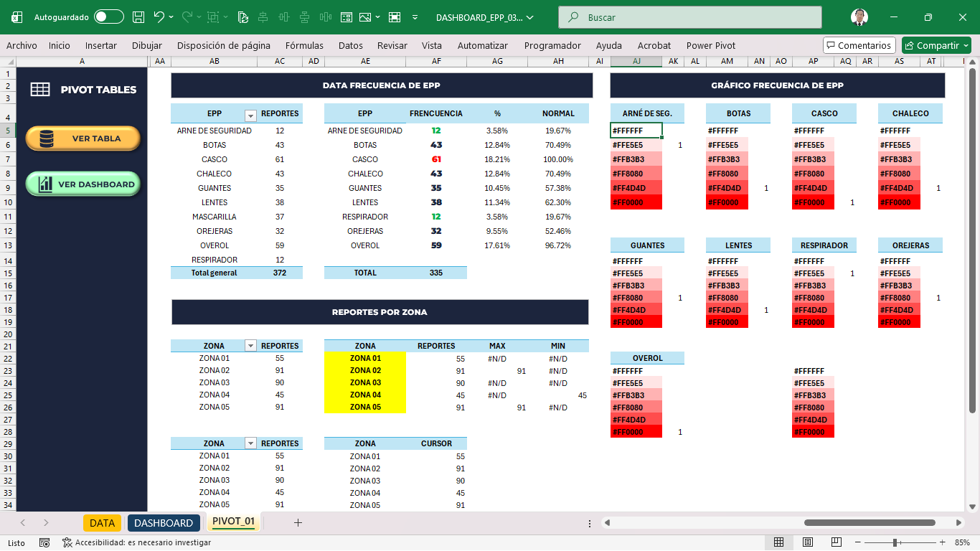
Task: Click the Undo arrow icon
Action: click(159, 17)
